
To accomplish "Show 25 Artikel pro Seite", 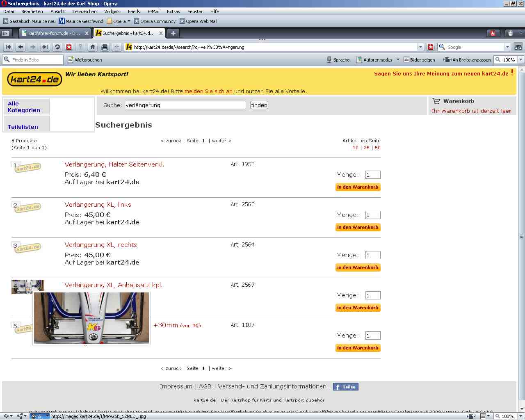I will (x=367, y=148).
